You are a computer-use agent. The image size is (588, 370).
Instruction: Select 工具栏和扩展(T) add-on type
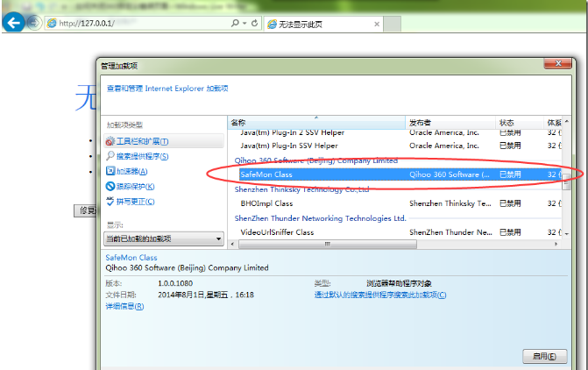coord(164,141)
